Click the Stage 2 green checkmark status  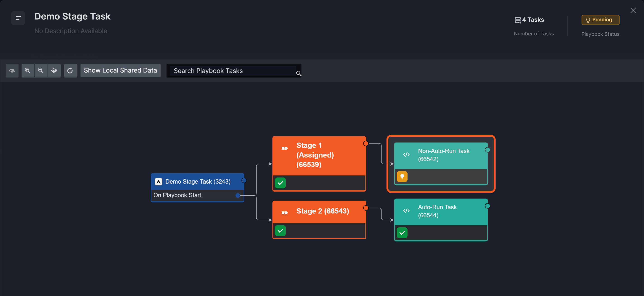(x=280, y=231)
